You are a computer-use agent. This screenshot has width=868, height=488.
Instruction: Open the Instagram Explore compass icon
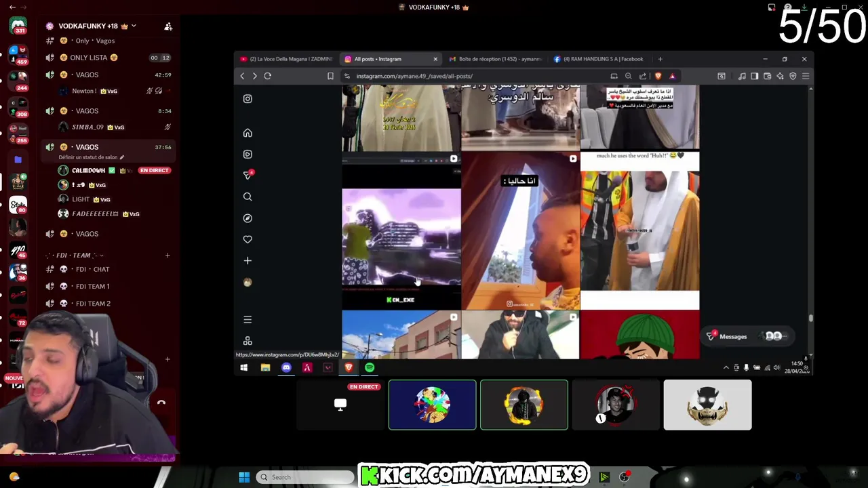248,218
